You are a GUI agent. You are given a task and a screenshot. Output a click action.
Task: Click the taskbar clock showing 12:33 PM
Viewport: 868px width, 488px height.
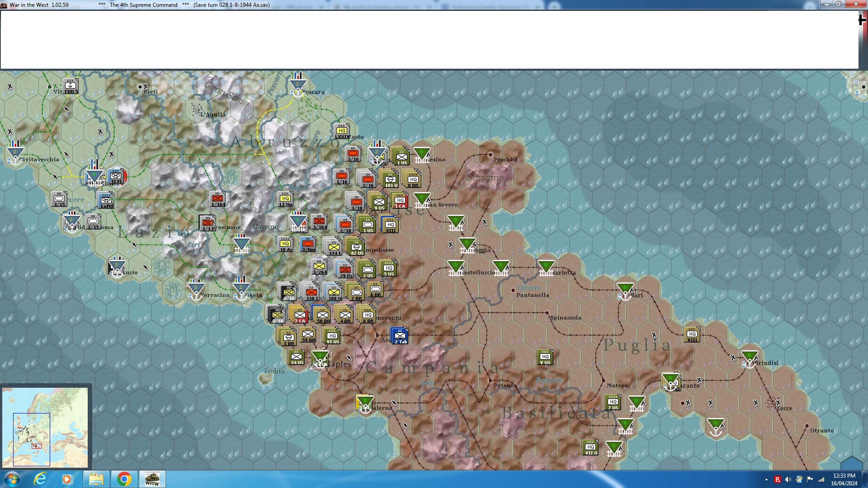[x=844, y=479]
